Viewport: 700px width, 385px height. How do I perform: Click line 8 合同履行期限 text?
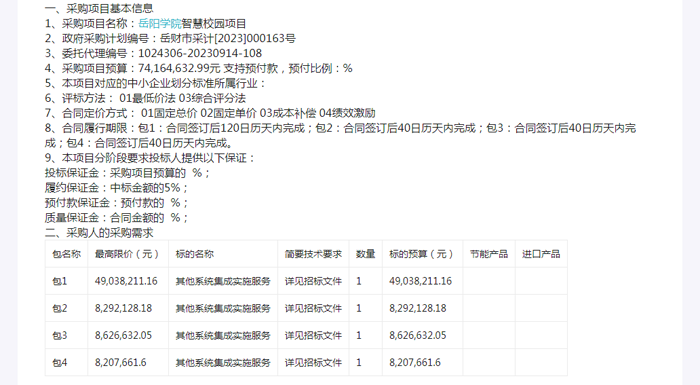[340, 135]
